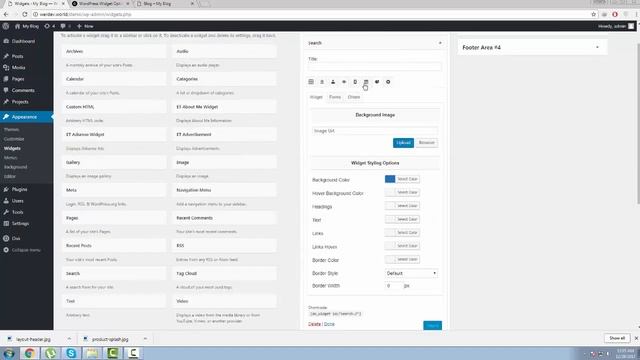Open Comments in admin sidebar

pyautogui.click(x=23, y=90)
